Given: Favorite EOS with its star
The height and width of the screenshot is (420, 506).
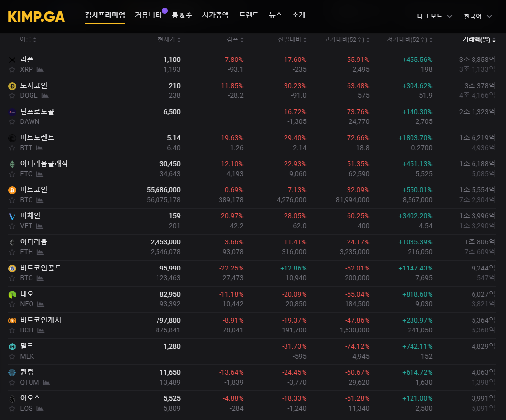Looking at the screenshot, I should 12,409.
